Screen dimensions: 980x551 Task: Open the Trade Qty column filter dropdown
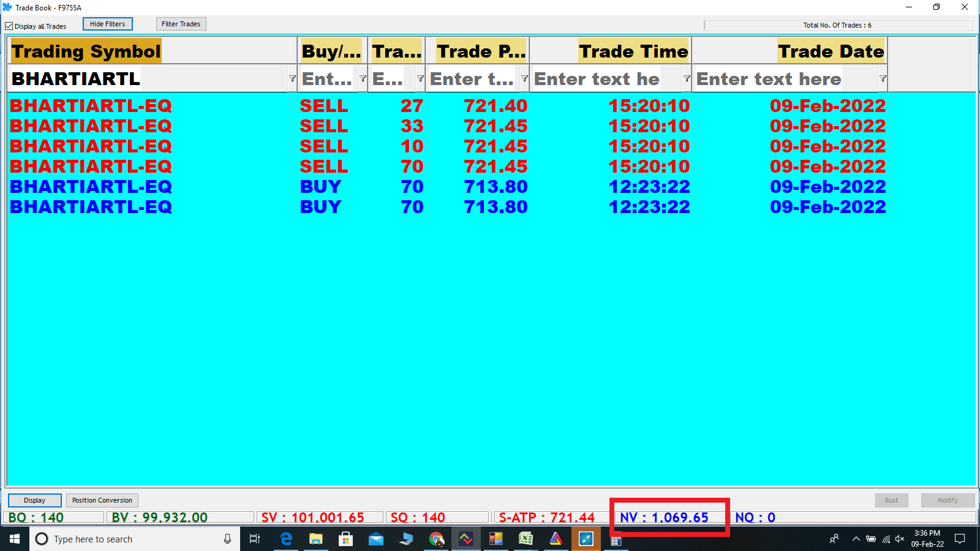[420, 78]
